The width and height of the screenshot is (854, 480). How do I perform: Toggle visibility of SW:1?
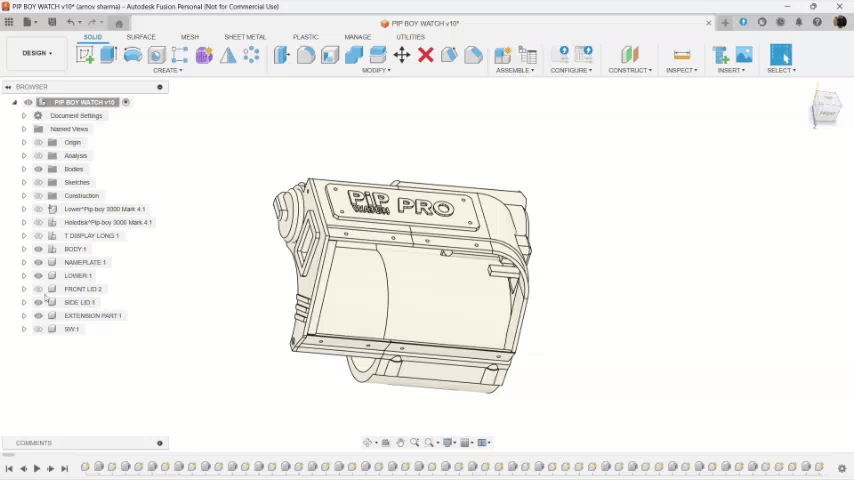pyautogui.click(x=38, y=329)
